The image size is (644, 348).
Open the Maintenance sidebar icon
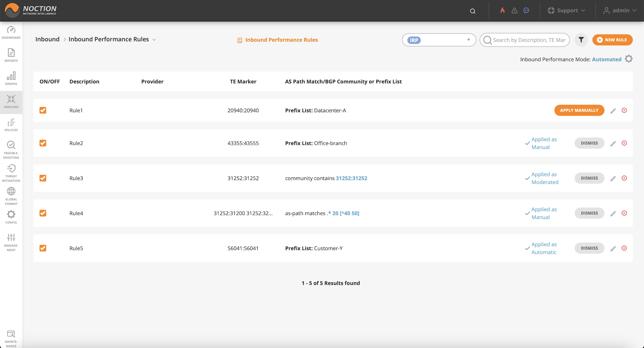11,339
